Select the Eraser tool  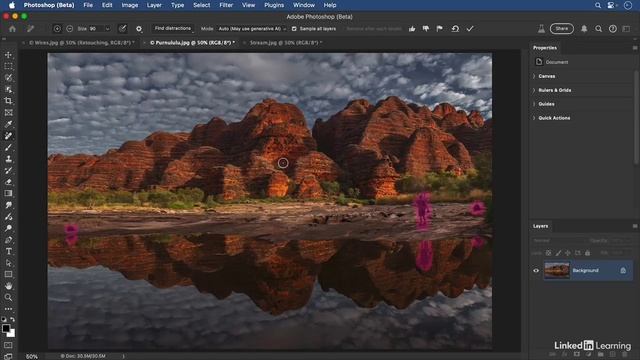[8, 182]
